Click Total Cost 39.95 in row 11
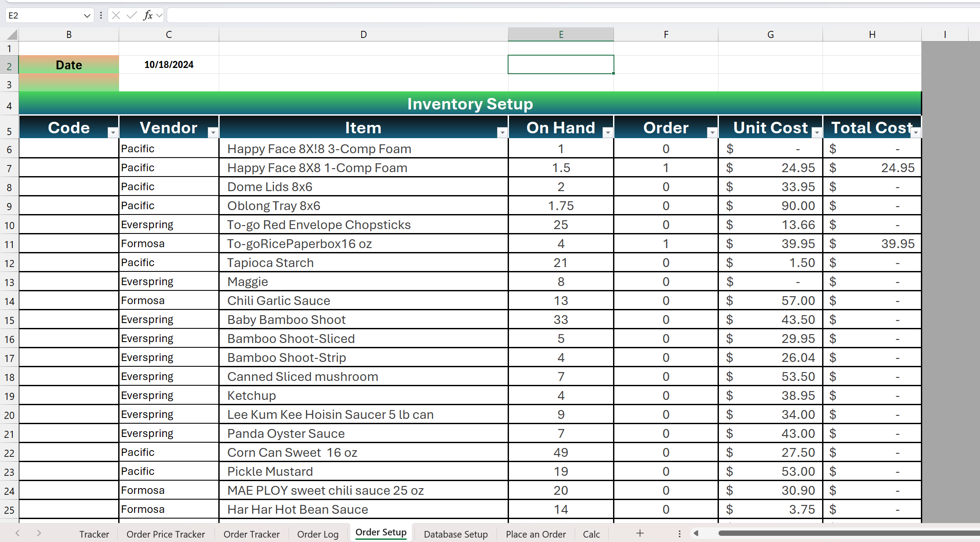Viewport: 980px width, 542px height. [872, 244]
